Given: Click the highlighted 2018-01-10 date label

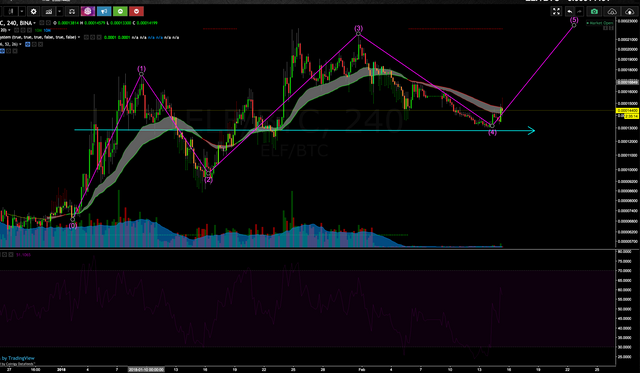Looking at the screenshot, I should [146, 369].
